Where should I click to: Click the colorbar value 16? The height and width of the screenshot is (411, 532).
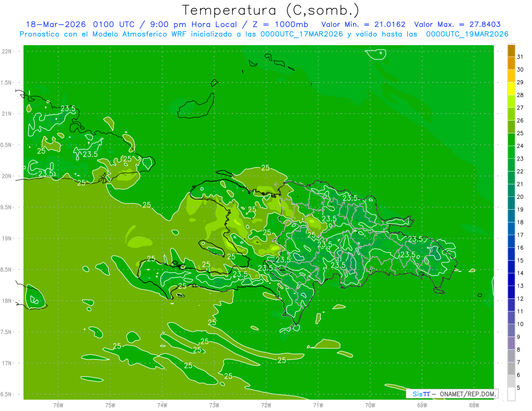520,248
